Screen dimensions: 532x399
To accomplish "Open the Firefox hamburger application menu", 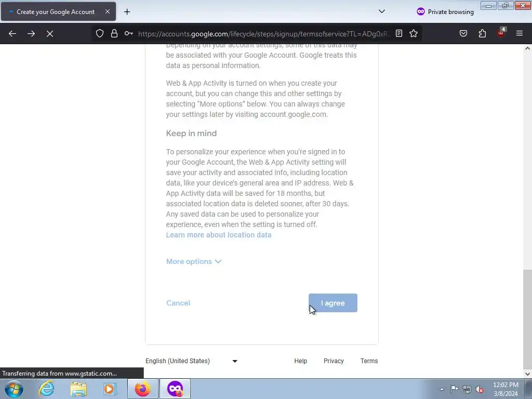I will [520, 34].
